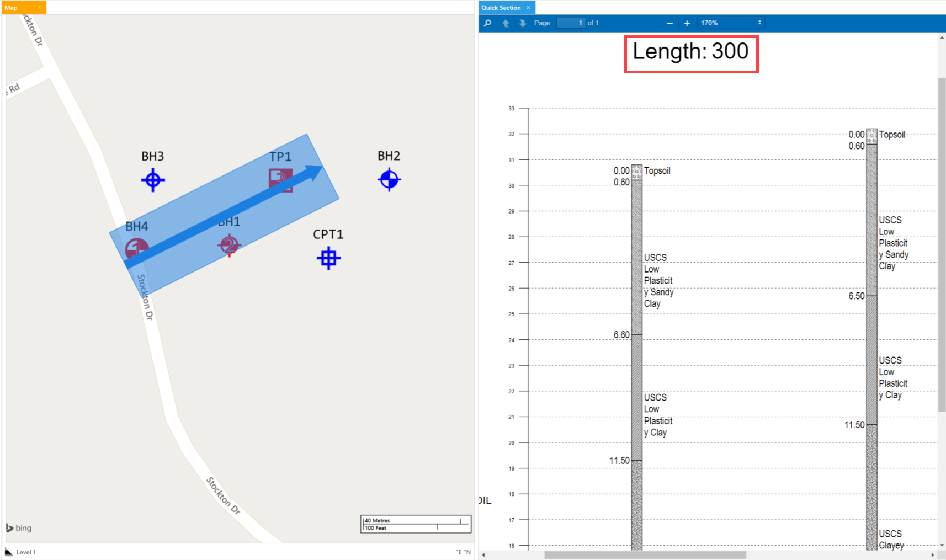
Task: Click the "of 1" page count text
Action: coord(593,23)
